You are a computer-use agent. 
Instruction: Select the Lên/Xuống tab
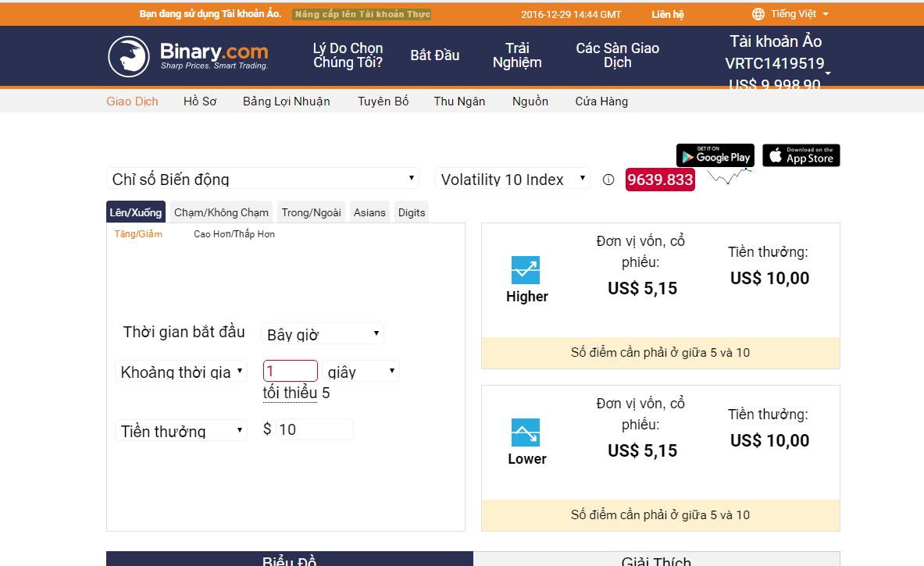pyautogui.click(x=136, y=212)
